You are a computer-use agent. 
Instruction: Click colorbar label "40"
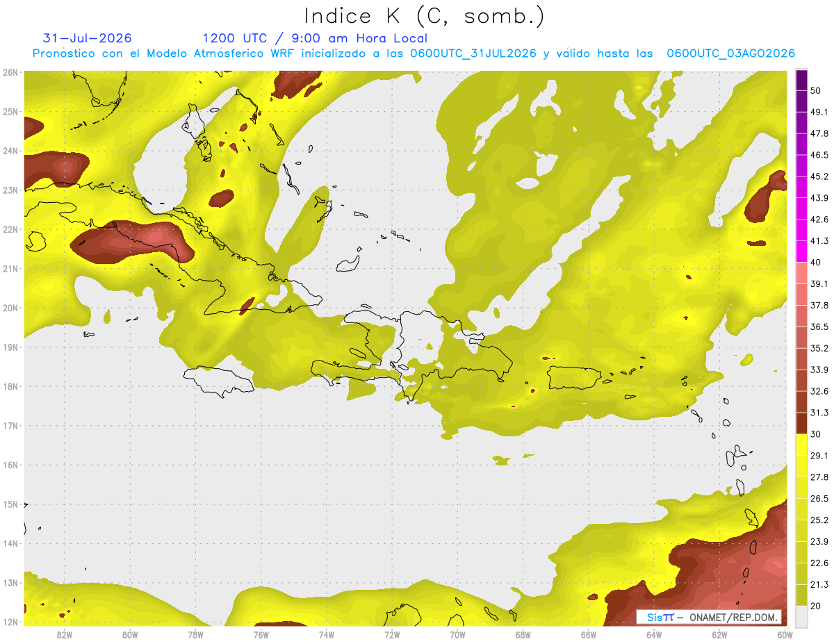(x=816, y=262)
